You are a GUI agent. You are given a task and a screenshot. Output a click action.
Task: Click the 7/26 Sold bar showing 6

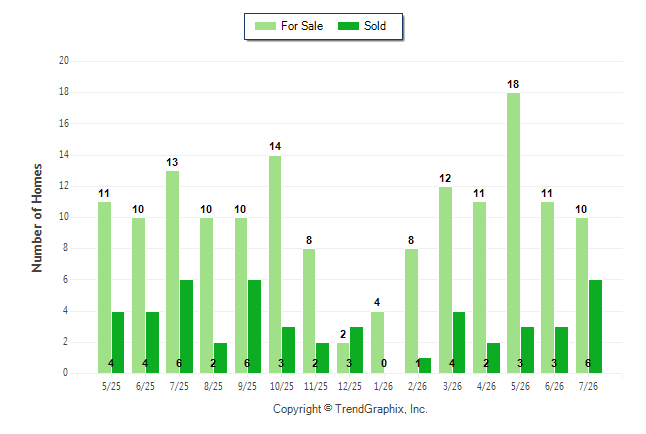click(x=595, y=326)
